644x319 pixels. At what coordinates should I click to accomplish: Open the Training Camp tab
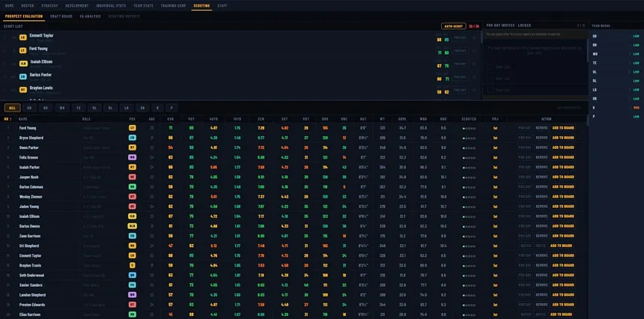tap(173, 6)
